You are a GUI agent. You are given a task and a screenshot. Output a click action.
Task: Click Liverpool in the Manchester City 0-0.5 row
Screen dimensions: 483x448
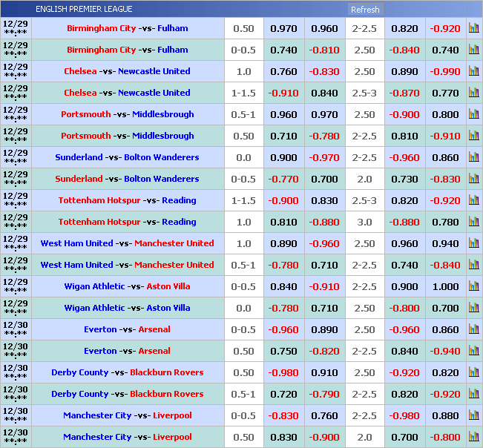tap(171, 415)
